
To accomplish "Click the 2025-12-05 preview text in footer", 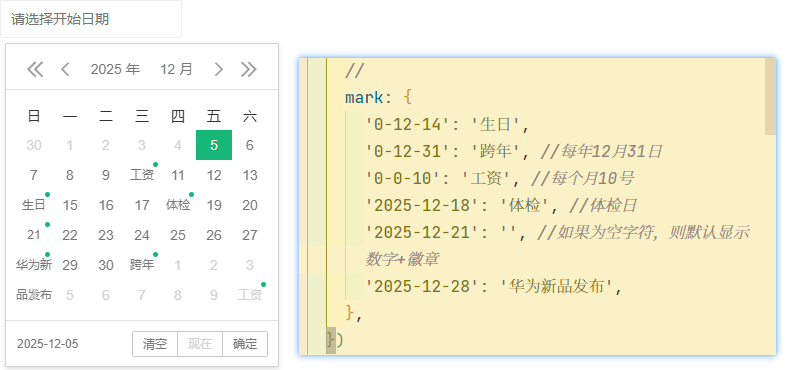I will tap(48, 344).
